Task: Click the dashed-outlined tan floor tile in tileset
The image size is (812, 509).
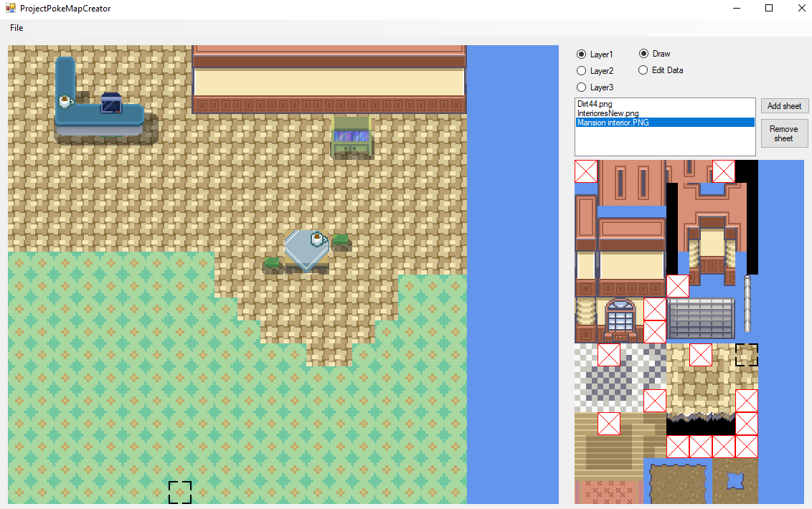Action: (747, 355)
